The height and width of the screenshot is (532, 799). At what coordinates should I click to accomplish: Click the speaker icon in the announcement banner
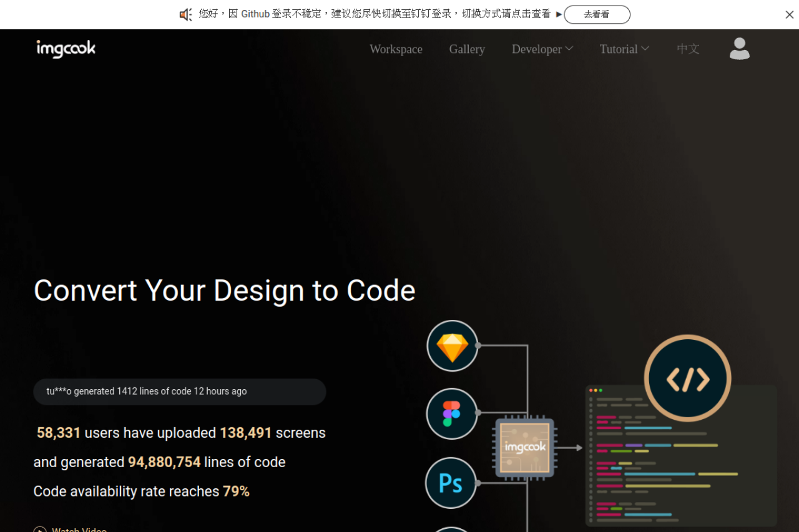(x=185, y=14)
